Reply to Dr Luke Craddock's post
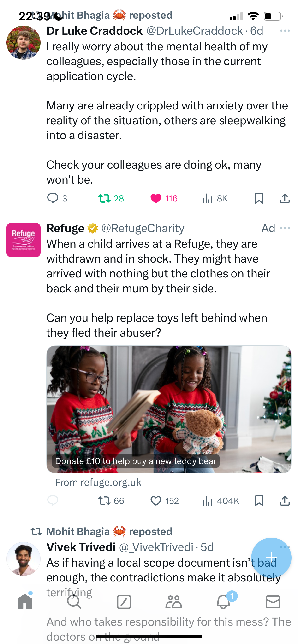The image size is (298, 644). point(57,199)
